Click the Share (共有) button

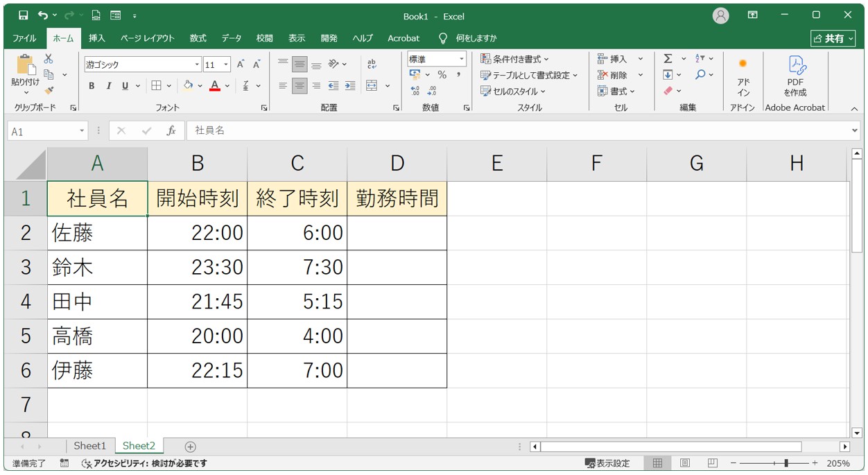[x=834, y=38]
